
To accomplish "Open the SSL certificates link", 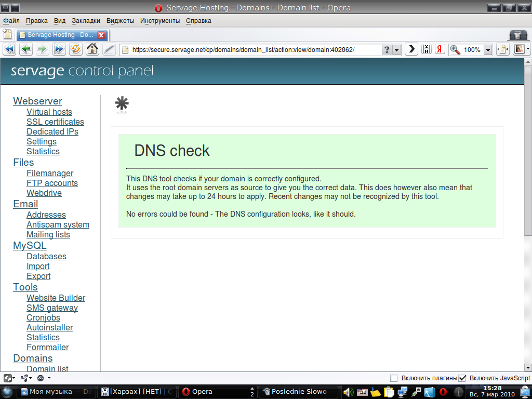I will click(x=55, y=122).
